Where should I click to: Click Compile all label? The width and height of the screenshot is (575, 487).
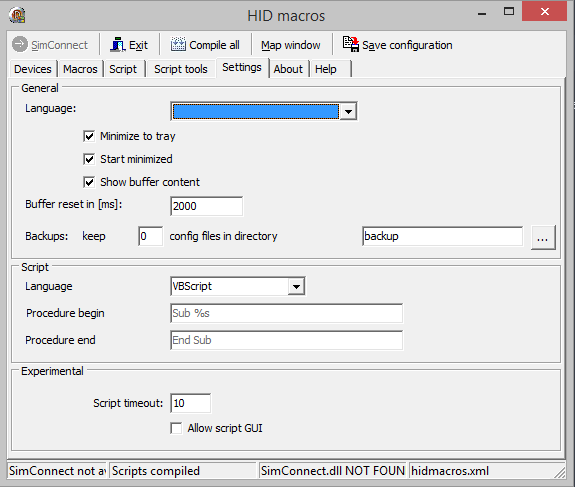(x=214, y=45)
